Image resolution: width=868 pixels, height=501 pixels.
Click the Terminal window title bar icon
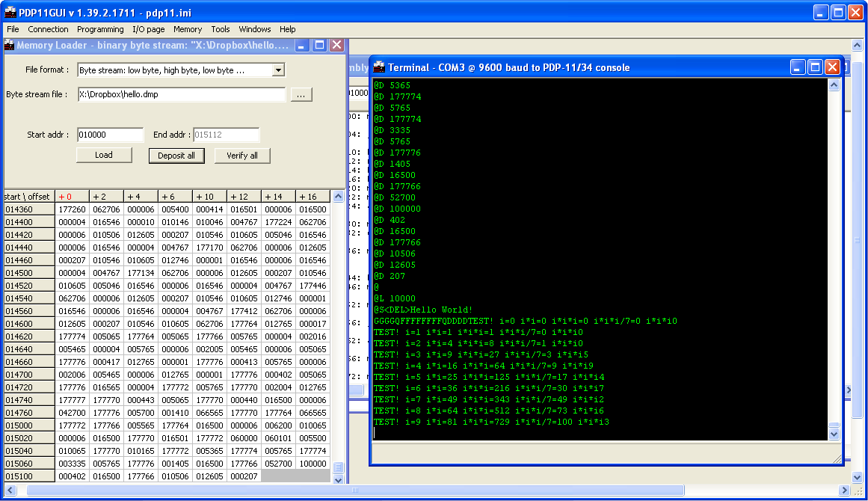[x=379, y=67]
